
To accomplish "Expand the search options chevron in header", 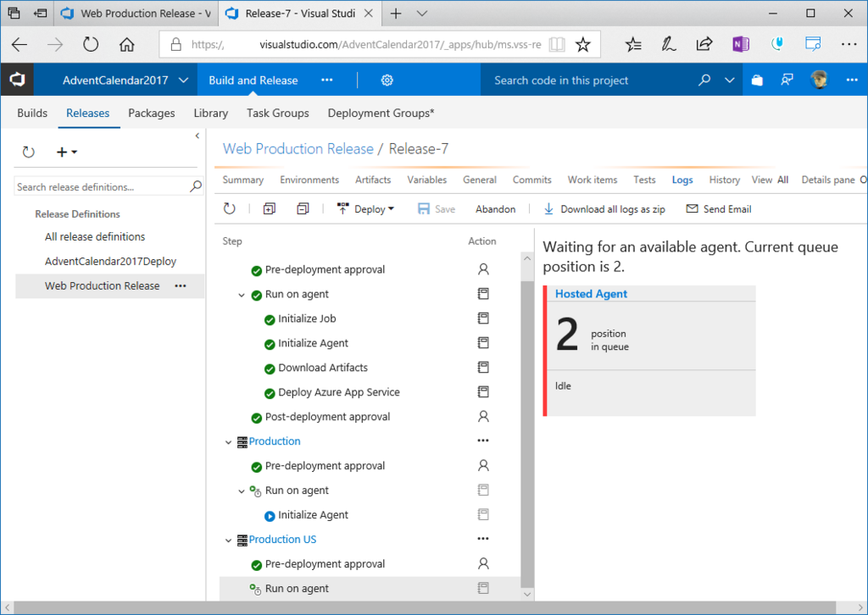I will [x=730, y=80].
